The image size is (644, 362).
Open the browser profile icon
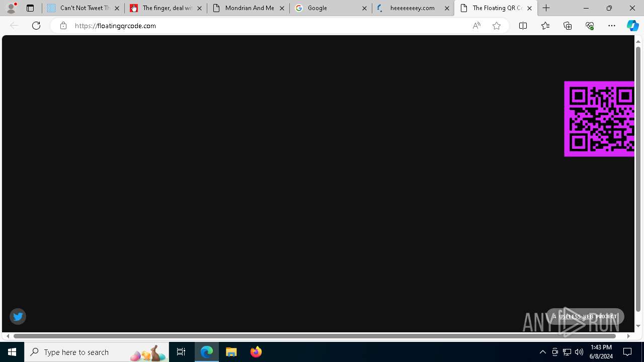coord(11,8)
